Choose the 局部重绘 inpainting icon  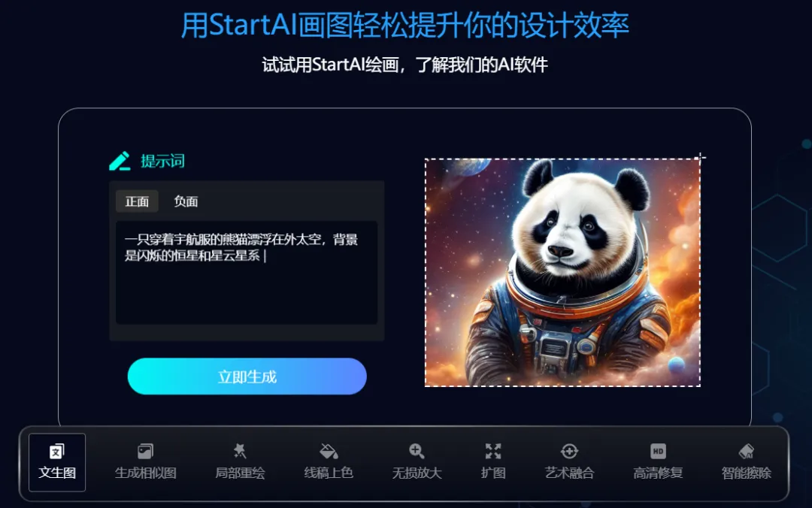tap(240, 452)
